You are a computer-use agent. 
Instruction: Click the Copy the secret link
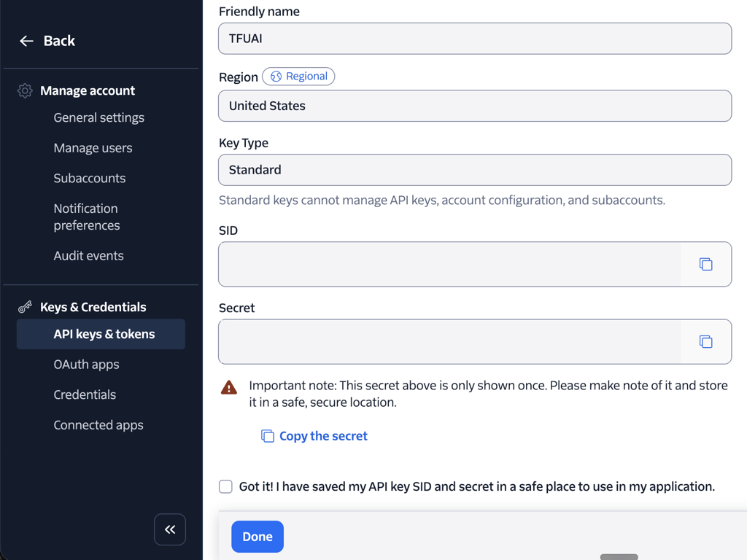(323, 436)
